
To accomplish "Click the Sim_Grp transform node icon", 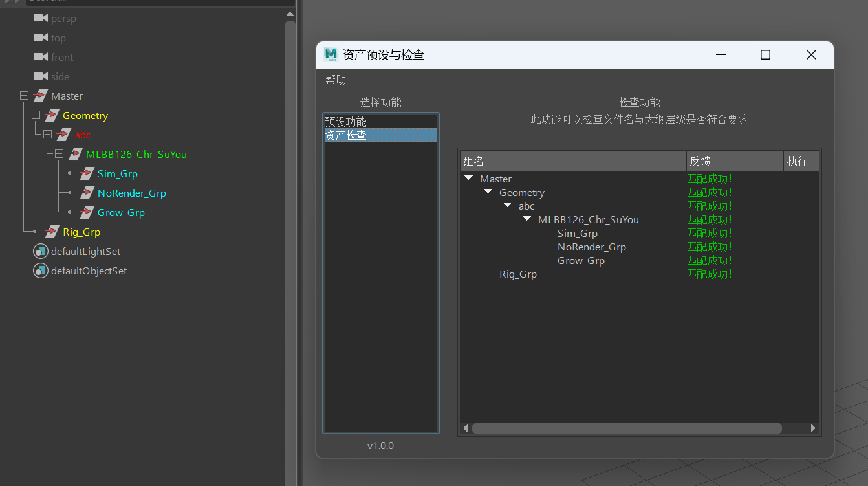I will click(x=87, y=173).
